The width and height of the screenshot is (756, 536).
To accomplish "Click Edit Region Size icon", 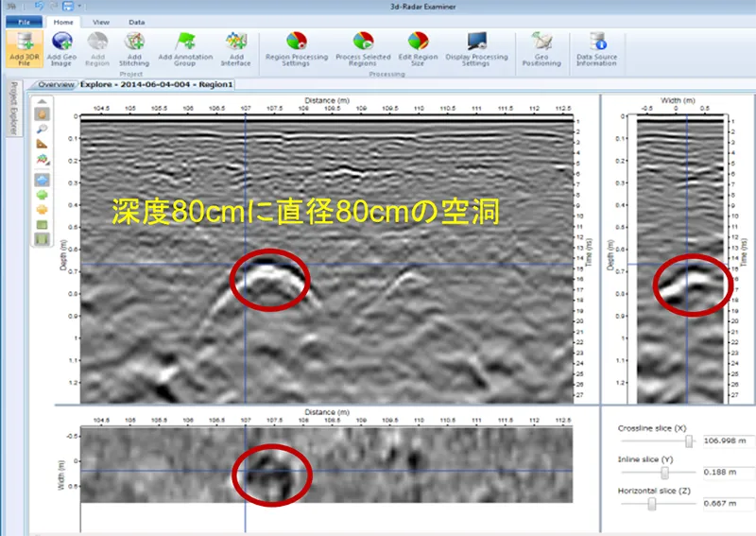I will [x=418, y=47].
